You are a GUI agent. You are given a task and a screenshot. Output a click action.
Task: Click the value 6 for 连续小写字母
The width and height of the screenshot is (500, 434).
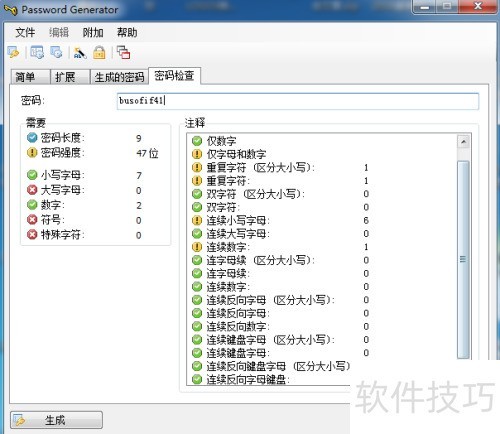366,220
